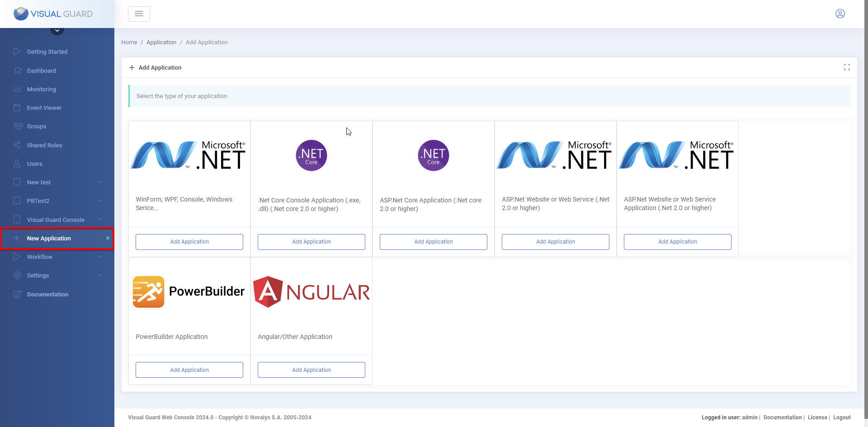Select Application in the breadcrumb
Viewport: 868px width, 427px height.
click(x=161, y=42)
